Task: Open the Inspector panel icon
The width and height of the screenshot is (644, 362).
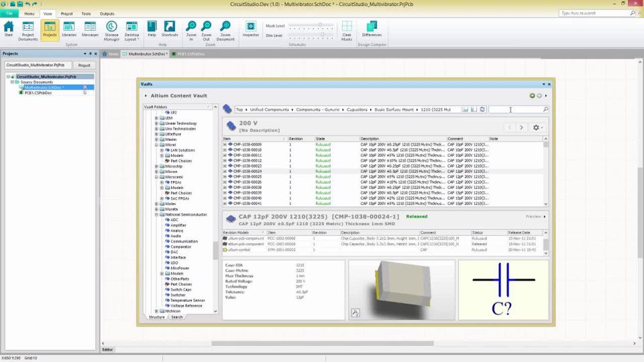Action: coord(250,29)
